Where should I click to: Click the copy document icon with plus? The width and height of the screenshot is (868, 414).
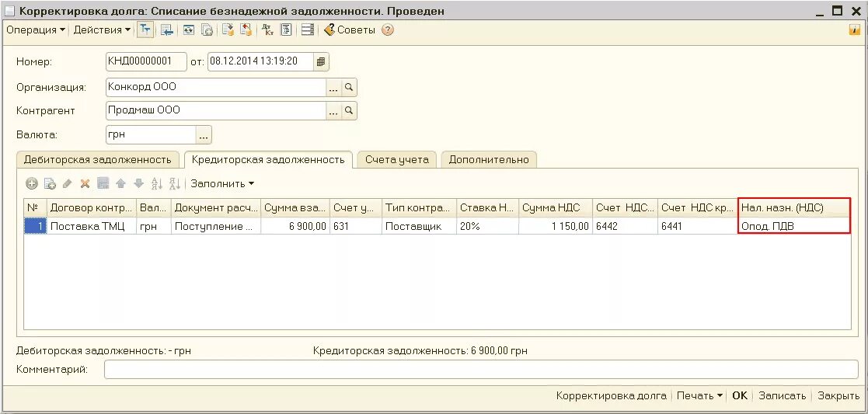pyautogui.click(x=207, y=30)
